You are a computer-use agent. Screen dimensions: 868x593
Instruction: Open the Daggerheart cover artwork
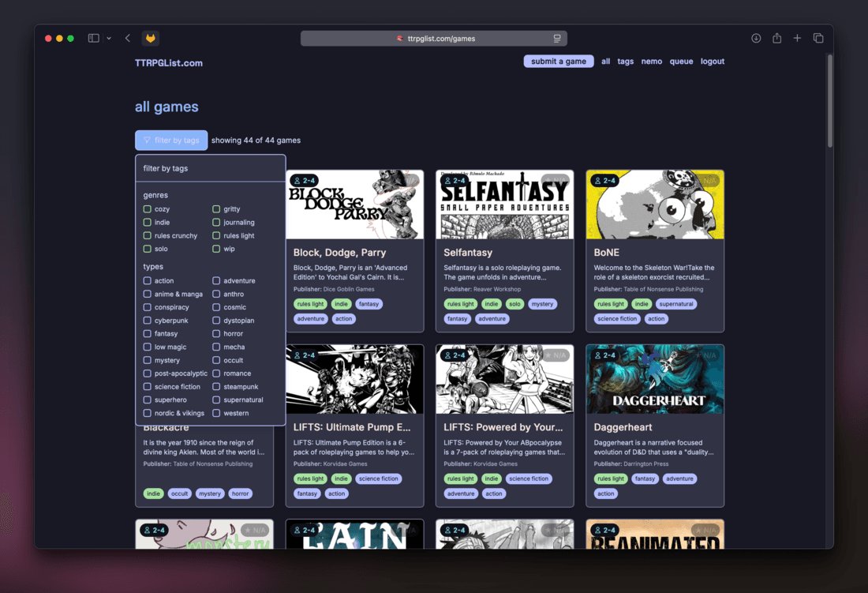tap(655, 380)
